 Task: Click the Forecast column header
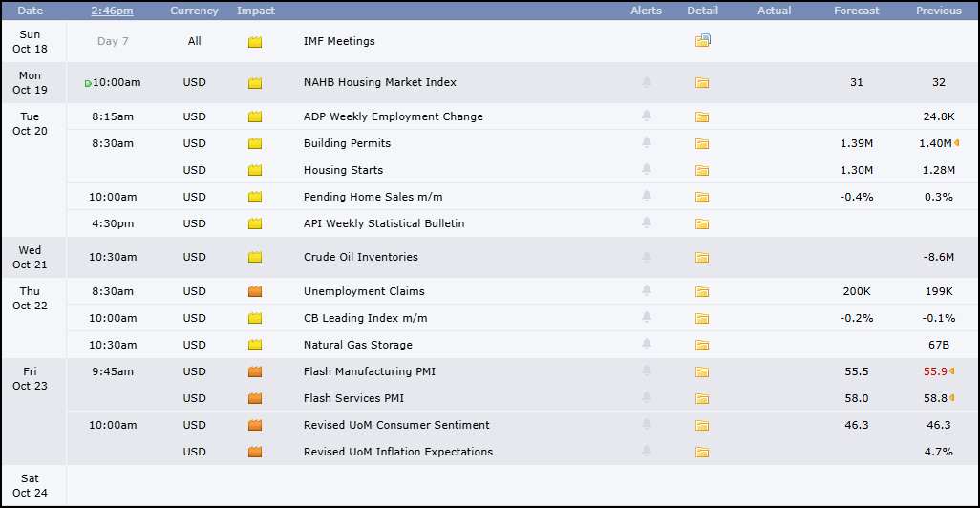[x=856, y=11]
